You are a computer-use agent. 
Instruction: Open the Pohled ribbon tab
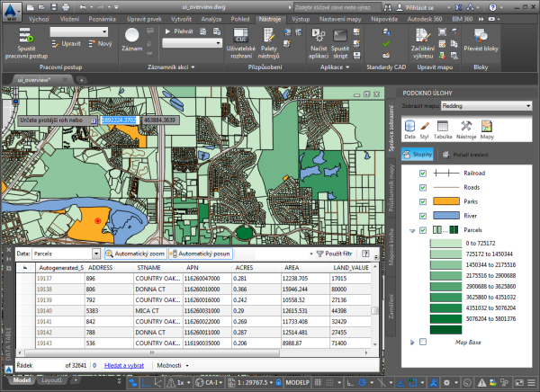(x=239, y=18)
